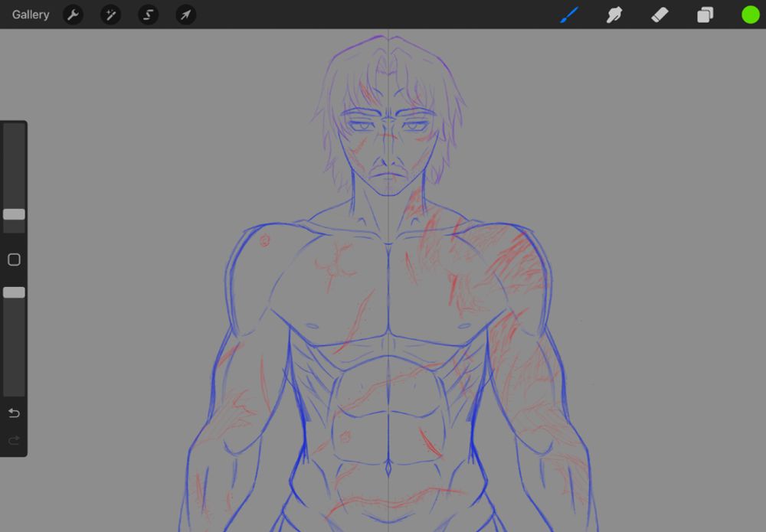Click the brush opacity slider handle

(14, 292)
